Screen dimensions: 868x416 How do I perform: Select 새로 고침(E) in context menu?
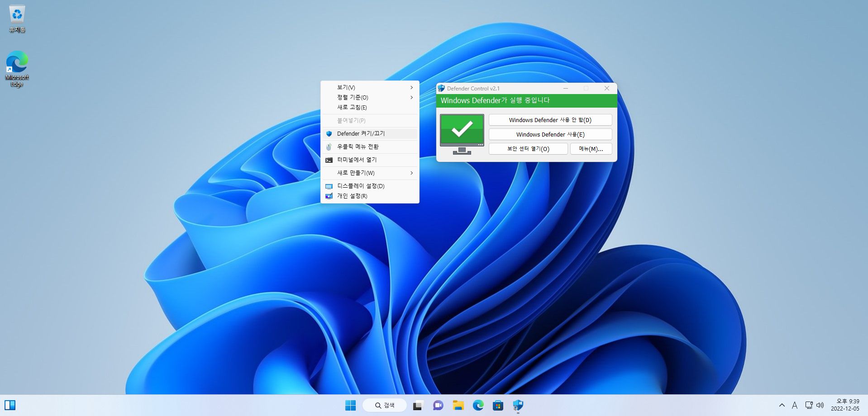click(370, 108)
